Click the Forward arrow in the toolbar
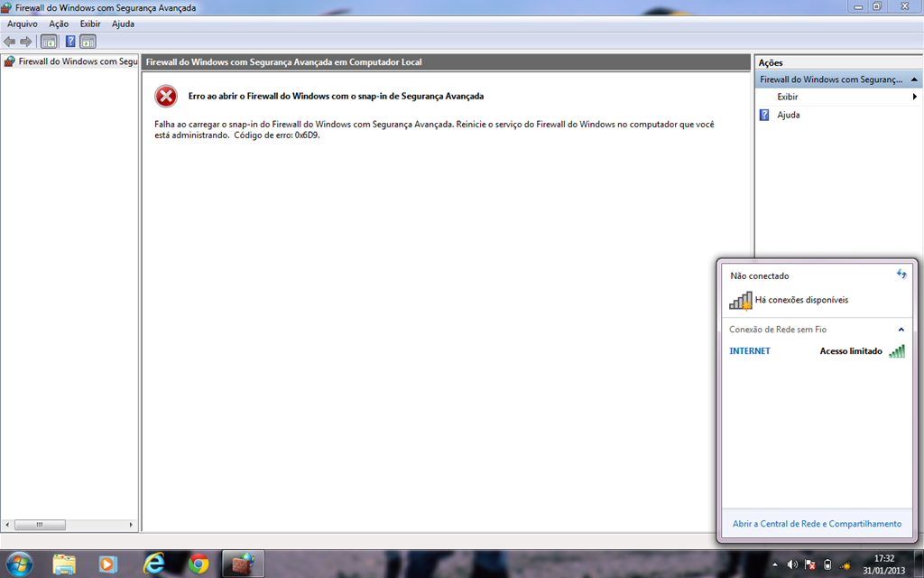The height and width of the screenshot is (578, 924). pyautogui.click(x=26, y=42)
